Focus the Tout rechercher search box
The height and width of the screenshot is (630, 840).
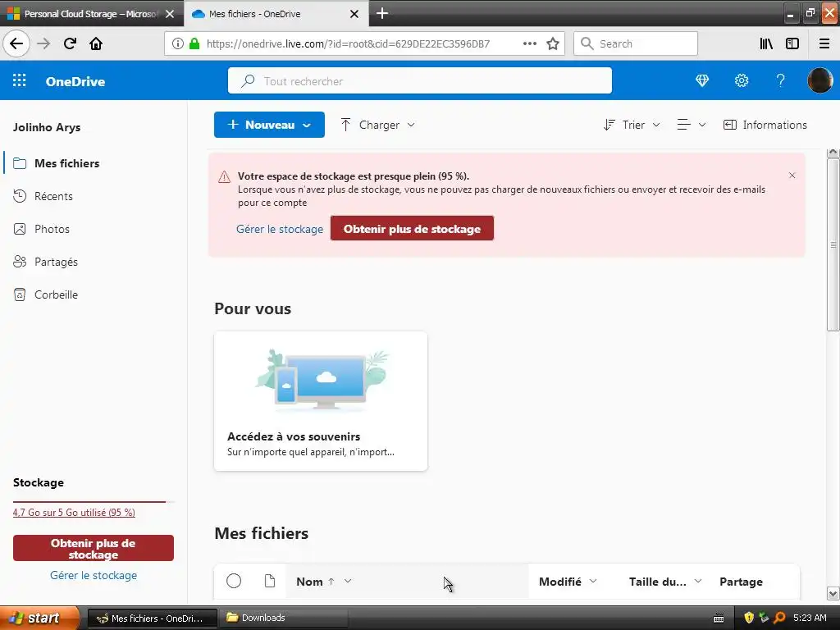tap(419, 81)
